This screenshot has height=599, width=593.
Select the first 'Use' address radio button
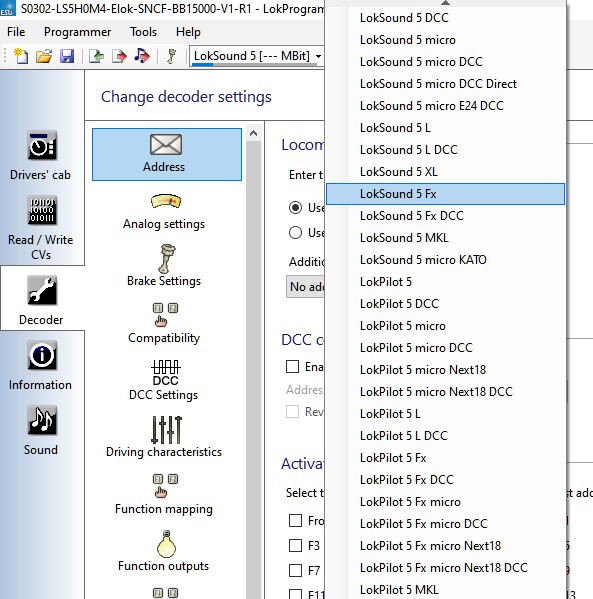pyautogui.click(x=295, y=207)
